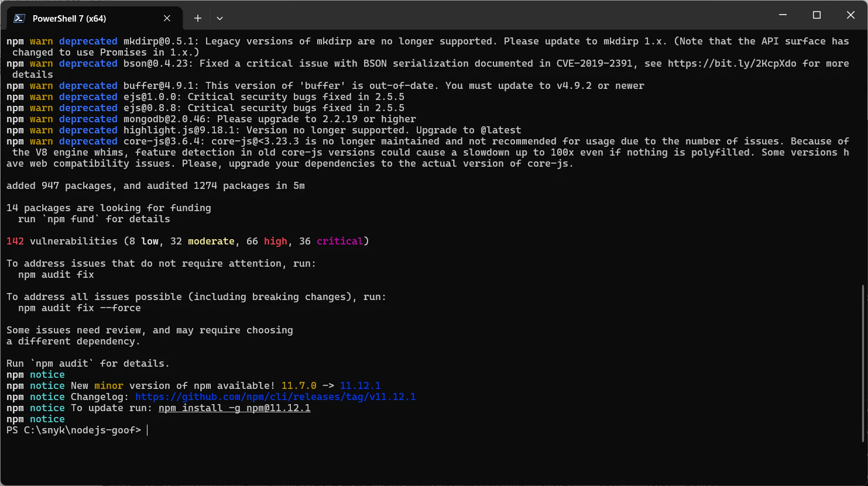Click the red word 'high' in vulnerabilities line
Screen dimensions: 868x486
[x=275, y=241]
